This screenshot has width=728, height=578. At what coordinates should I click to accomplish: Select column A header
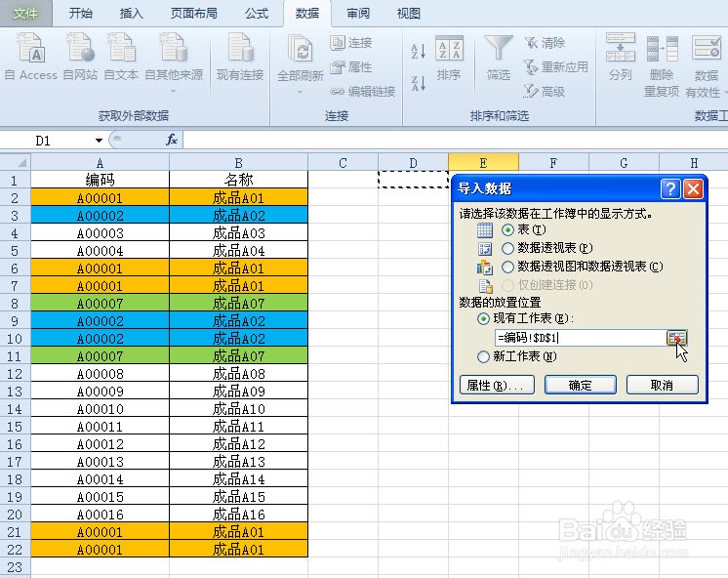[x=100, y=163]
